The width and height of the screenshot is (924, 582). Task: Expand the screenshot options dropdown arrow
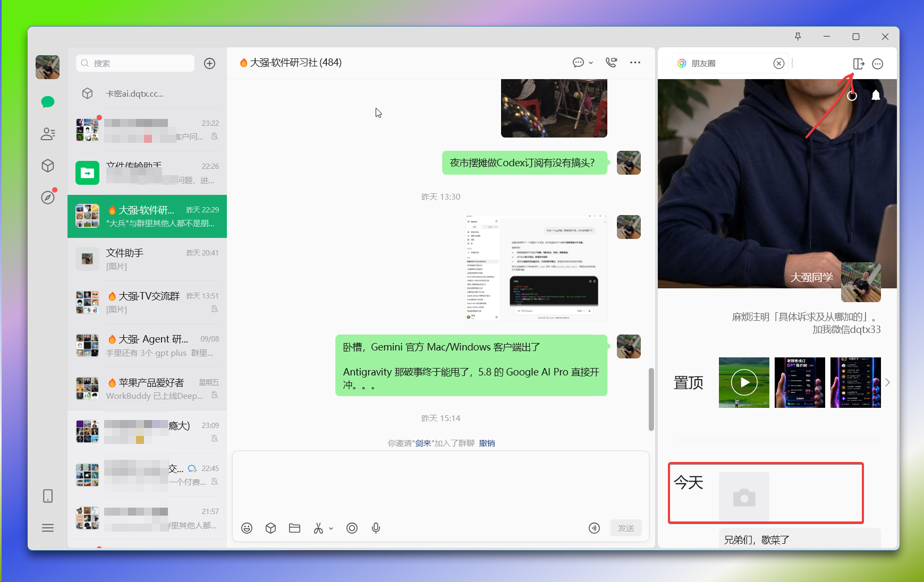pyautogui.click(x=331, y=528)
